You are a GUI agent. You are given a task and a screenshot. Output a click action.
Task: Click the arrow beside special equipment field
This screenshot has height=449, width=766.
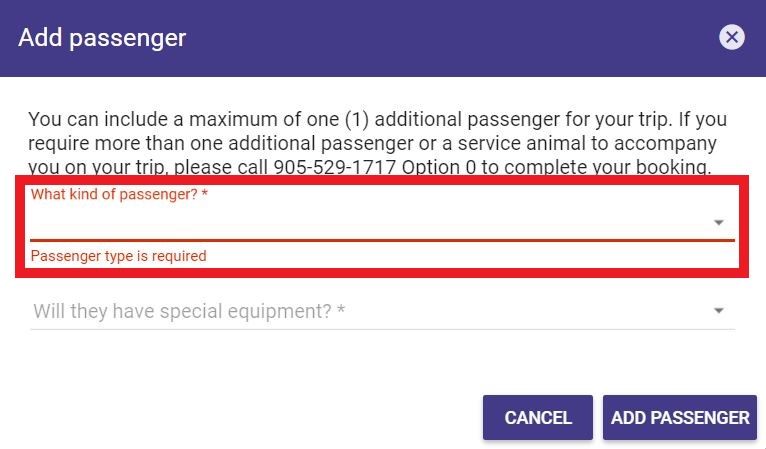click(x=718, y=311)
